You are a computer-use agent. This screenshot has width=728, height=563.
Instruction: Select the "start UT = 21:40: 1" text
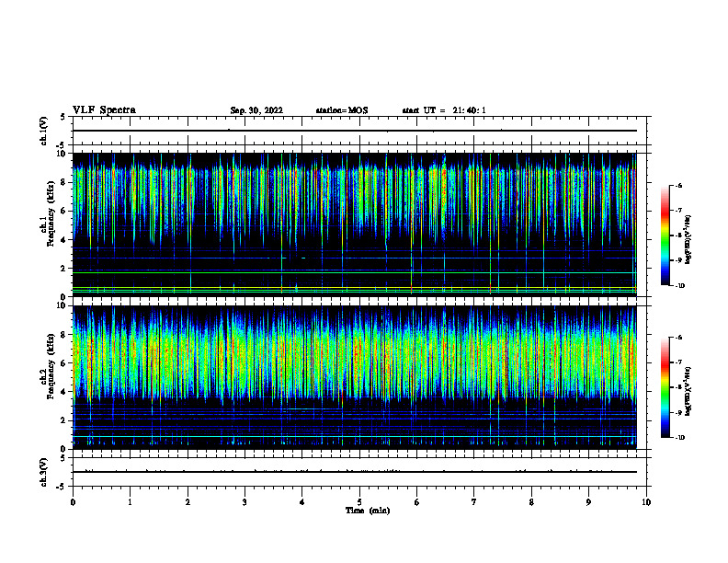click(444, 110)
